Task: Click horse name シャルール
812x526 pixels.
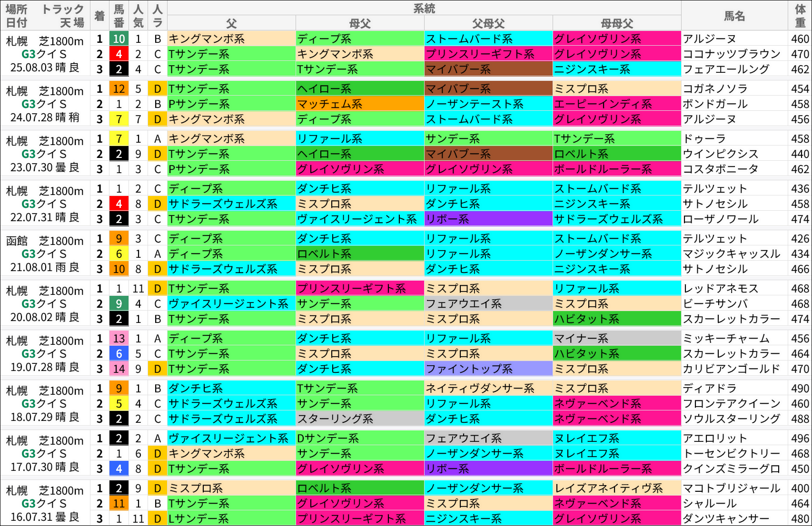Action: (x=710, y=504)
